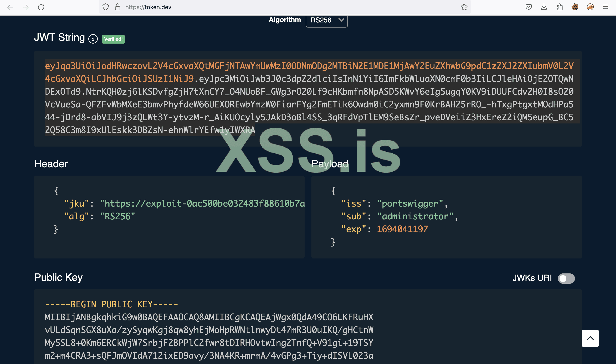Screen dimensions: 616x364
Task: Click the padlock site security icon
Action: pyautogui.click(x=118, y=7)
